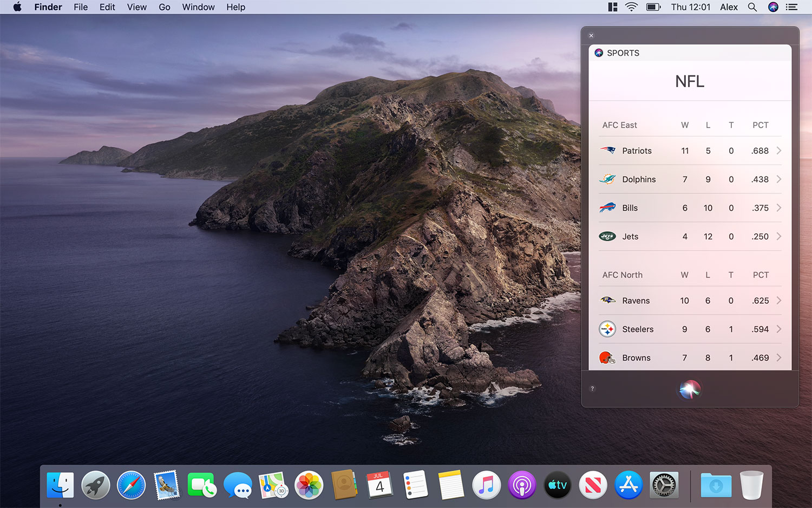812x508 pixels.
Task: Click the Dolphins team logo
Action: click(x=607, y=179)
